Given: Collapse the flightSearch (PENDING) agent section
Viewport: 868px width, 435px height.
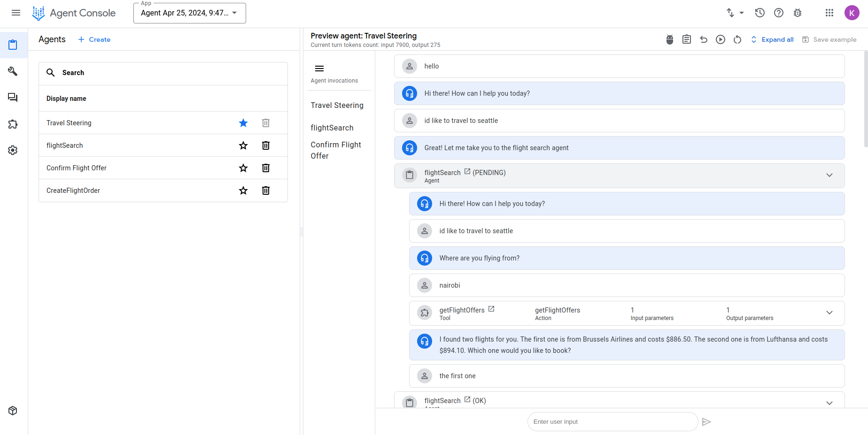Looking at the screenshot, I should pyautogui.click(x=829, y=176).
